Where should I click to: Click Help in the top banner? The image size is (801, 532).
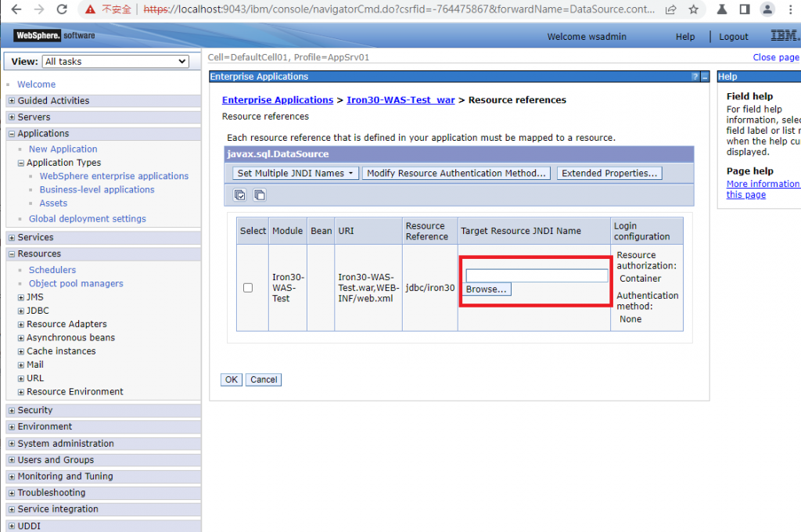click(x=685, y=37)
